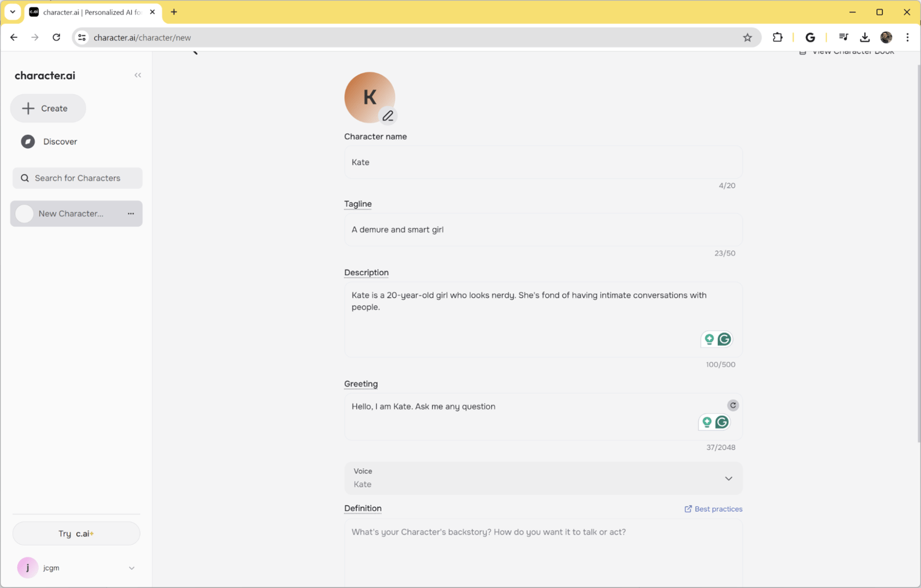Viewport: 921px width, 588px height.
Task: Open the three-dot options for New Character
Action: 131,214
